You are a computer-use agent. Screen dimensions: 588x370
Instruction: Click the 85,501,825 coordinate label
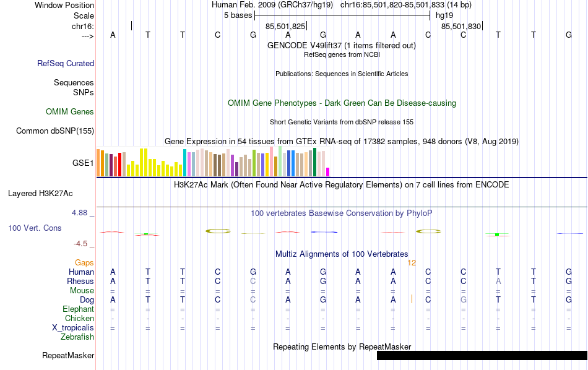tap(285, 26)
